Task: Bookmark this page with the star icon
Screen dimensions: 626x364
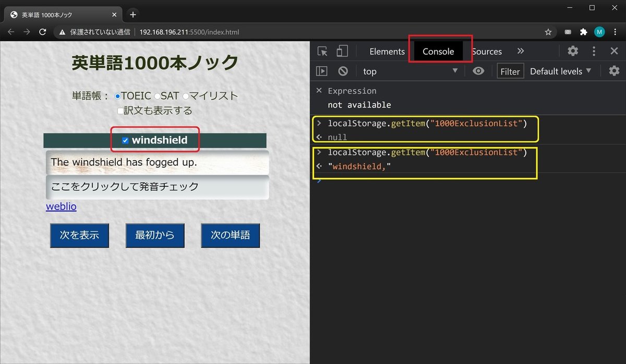Action: coord(548,32)
